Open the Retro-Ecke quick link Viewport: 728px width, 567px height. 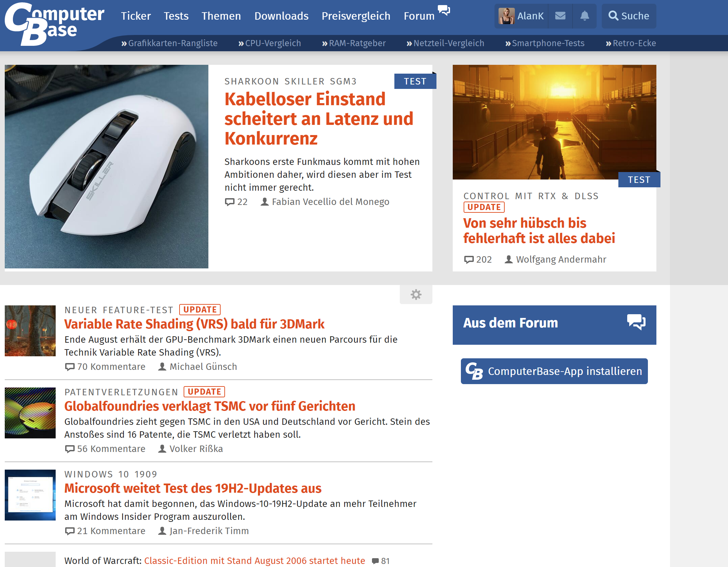tap(631, 43)
